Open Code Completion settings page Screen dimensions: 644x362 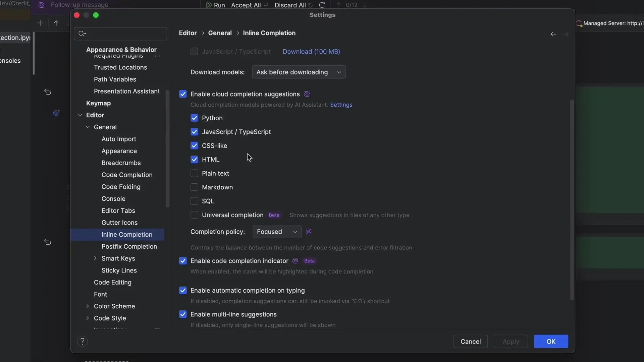click(x=127, y=175)
